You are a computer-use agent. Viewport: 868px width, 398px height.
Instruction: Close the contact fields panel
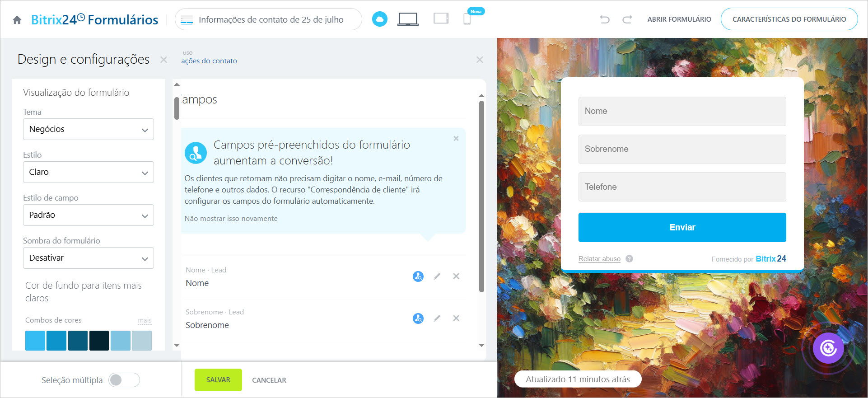[x=480, y=60]
